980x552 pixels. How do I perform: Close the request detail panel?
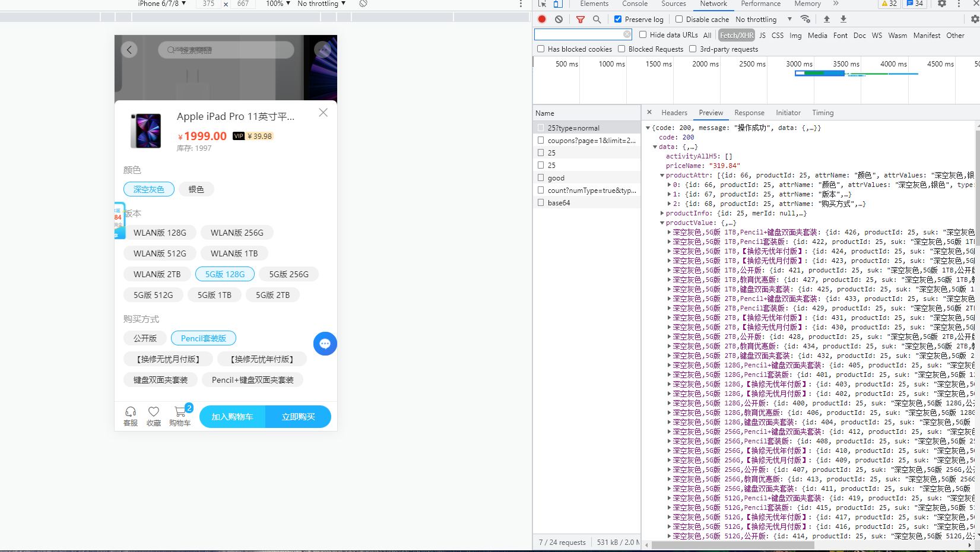click(649, 112)
